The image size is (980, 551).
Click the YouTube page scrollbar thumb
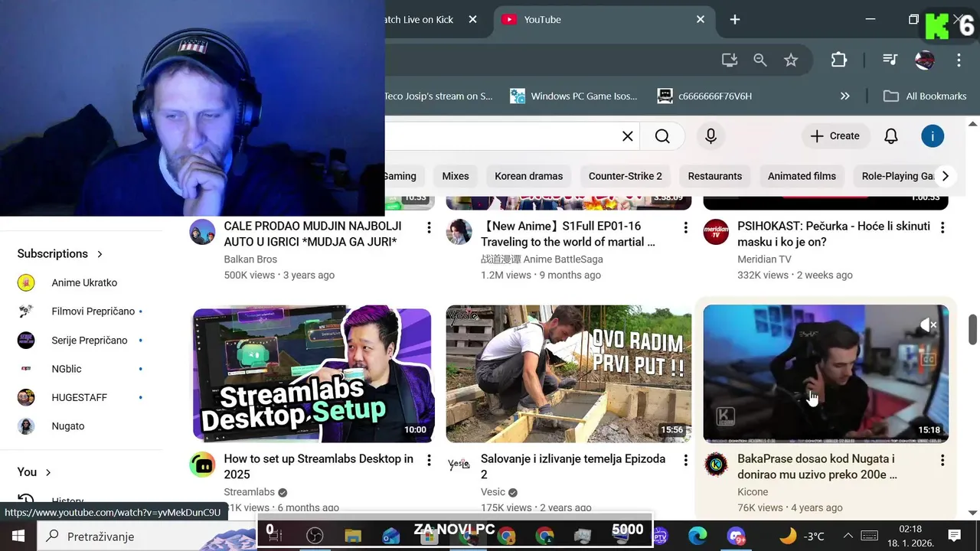click(973, 329)
